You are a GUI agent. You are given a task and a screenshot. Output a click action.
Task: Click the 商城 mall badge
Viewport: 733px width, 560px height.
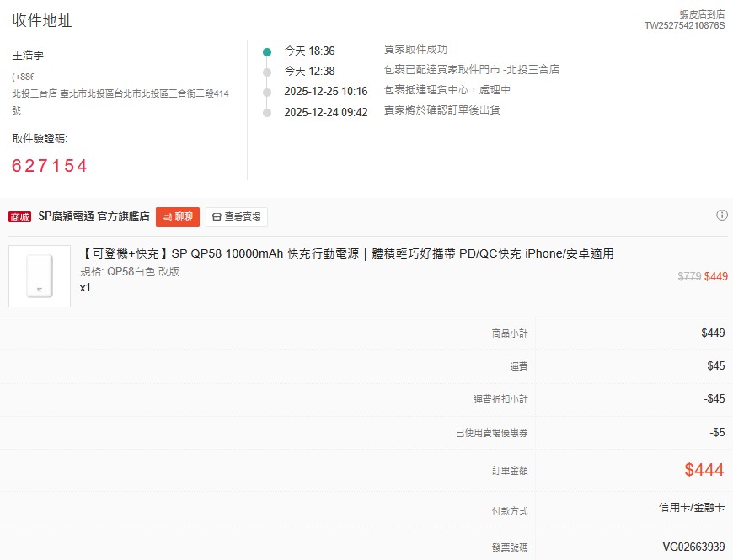point(20,217)
